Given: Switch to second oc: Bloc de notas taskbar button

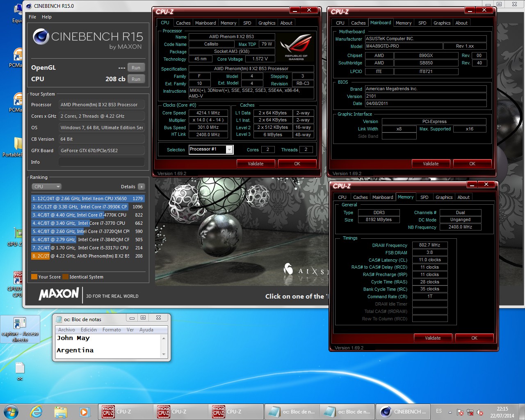Looking at the screenshot, I should click(x=347, y=412).
